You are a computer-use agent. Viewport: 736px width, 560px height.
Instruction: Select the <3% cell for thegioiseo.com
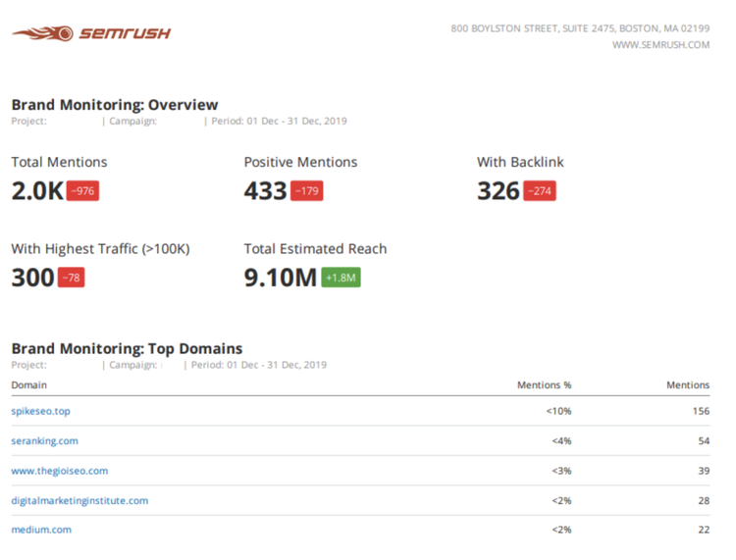[561, 471]
